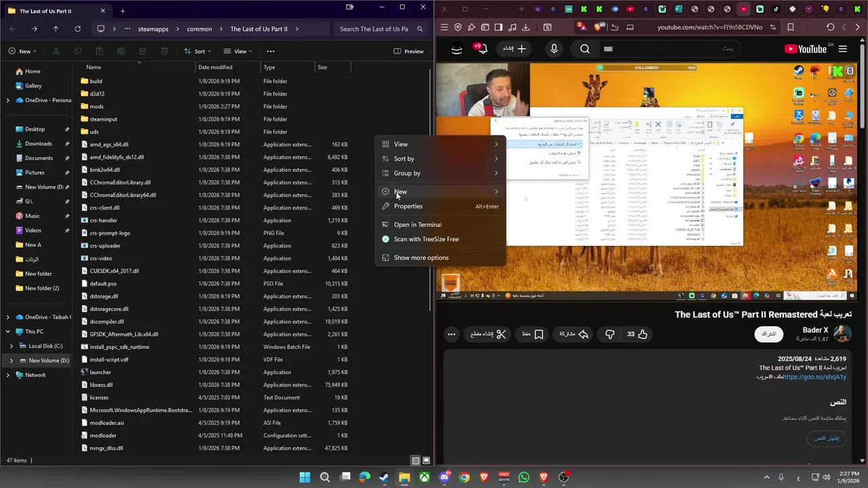This screenshot has width=868, height=488.
Task: Open the View submenu in context menu
Action: click(440, 144)
